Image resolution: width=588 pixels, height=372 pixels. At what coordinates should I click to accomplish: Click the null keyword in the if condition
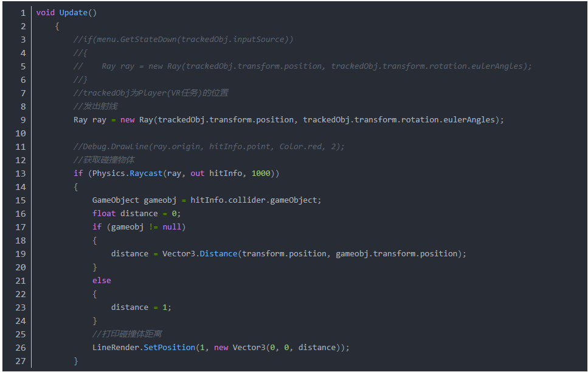point(171,227)
